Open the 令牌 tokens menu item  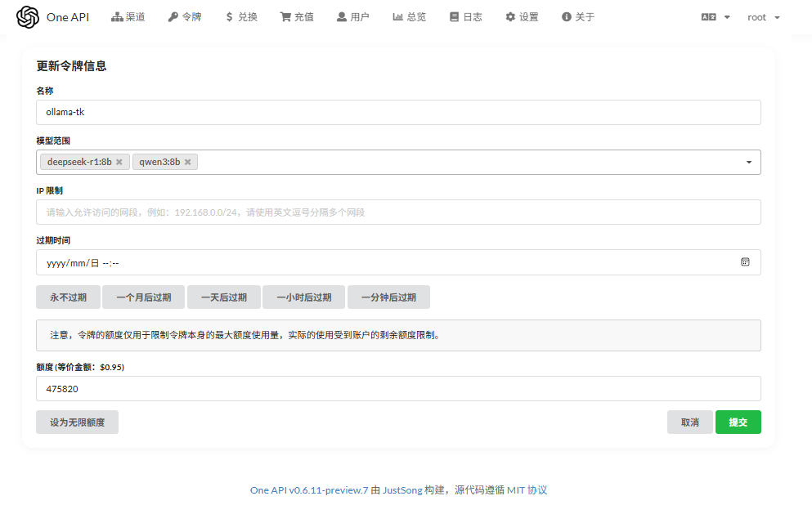click(184, 17)
